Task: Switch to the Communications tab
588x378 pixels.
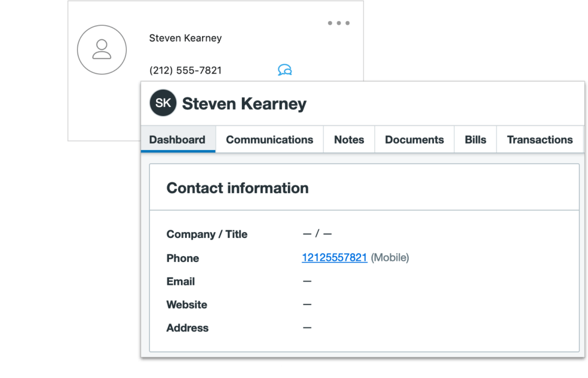Action: (x=269, y=139)
